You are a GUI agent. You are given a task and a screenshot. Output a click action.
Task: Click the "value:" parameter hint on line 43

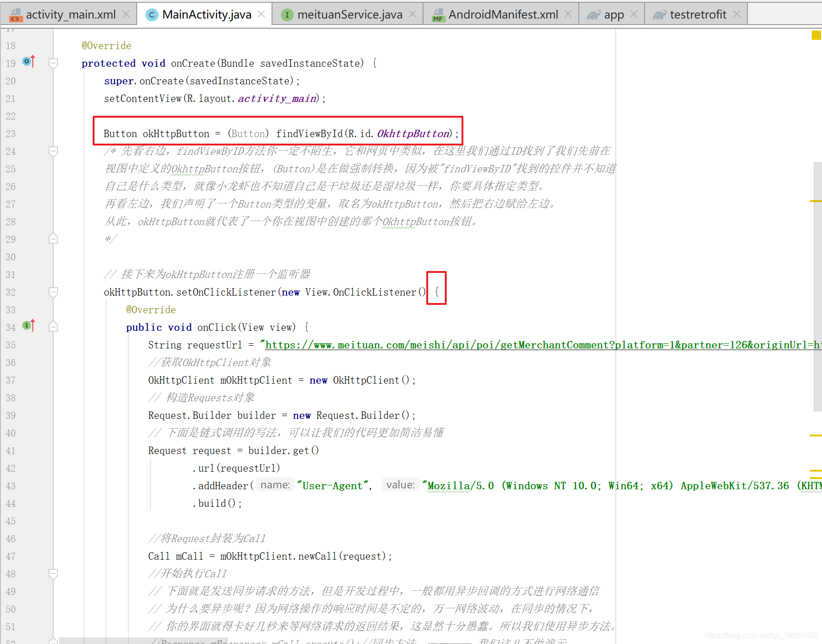400,485
